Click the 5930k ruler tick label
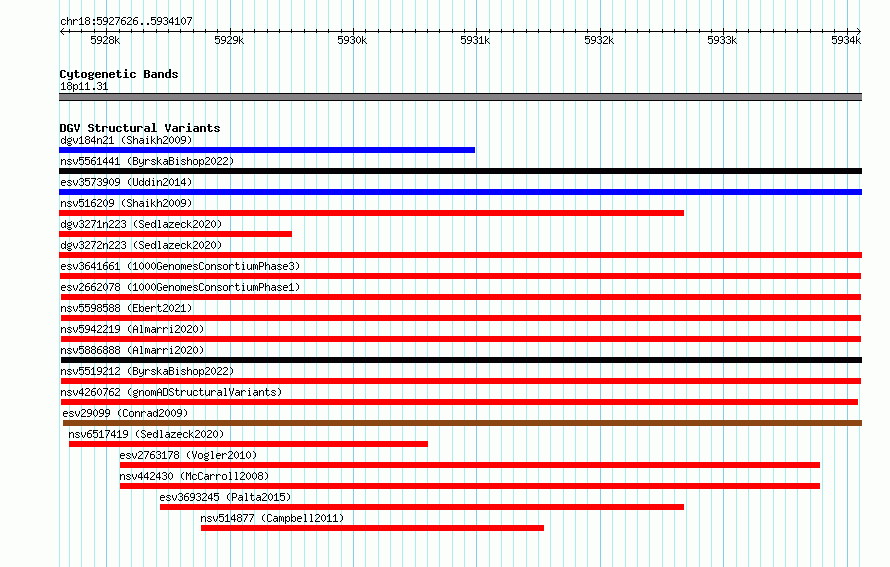 [x=352, y=40]
